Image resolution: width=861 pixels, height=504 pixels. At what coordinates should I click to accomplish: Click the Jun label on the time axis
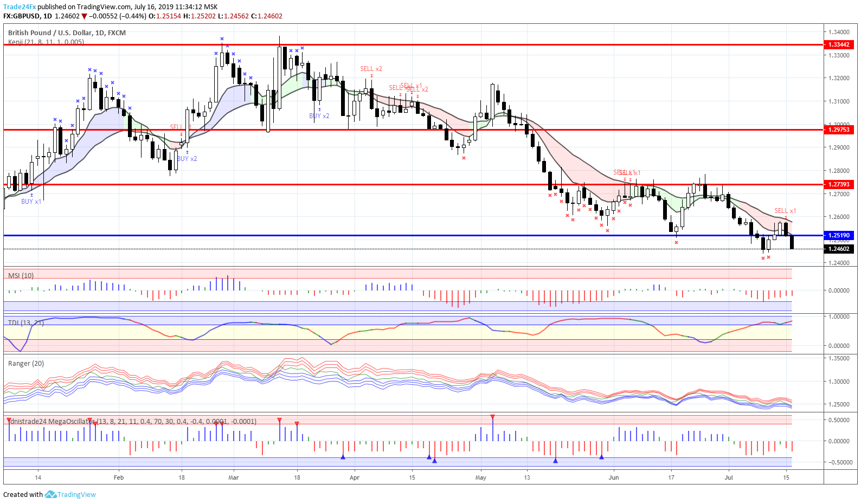tap(614, 477)
